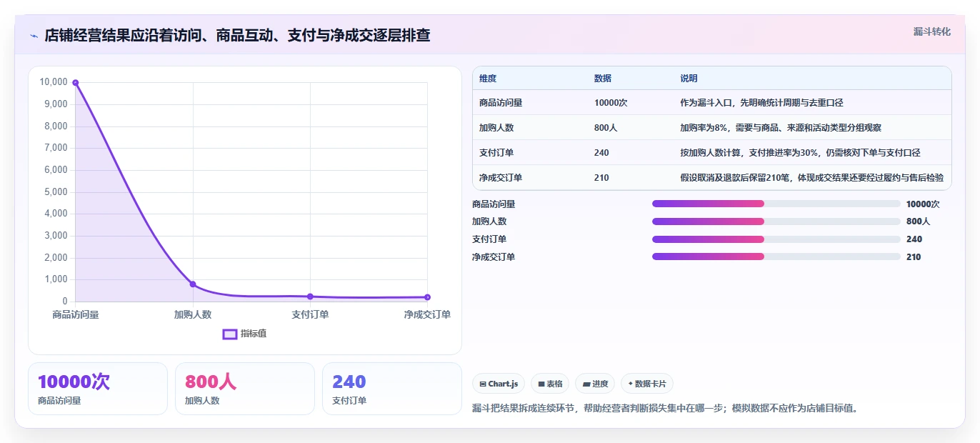Click the 商品访问量 progress bar
Viewport: 980px width, 443px height.
[776, 204]
